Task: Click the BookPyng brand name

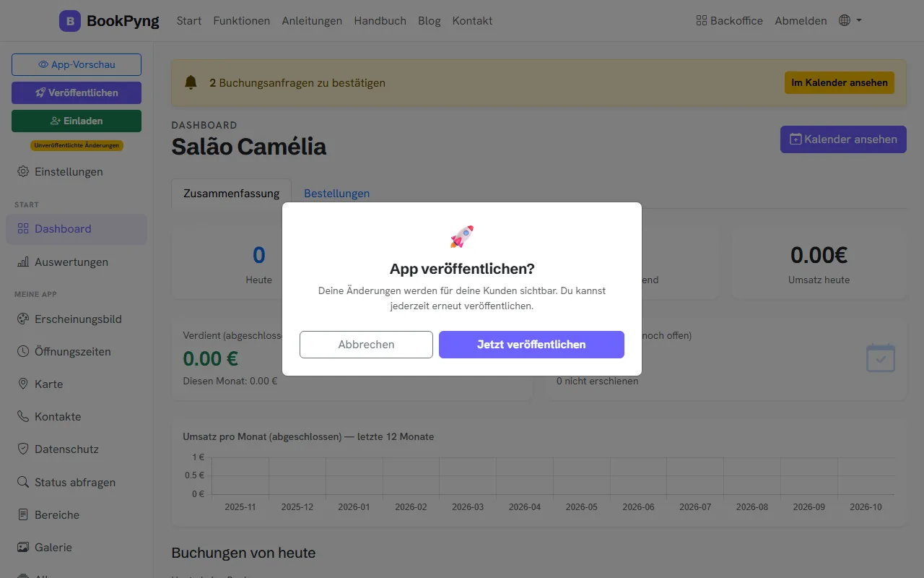Action: 123,21
